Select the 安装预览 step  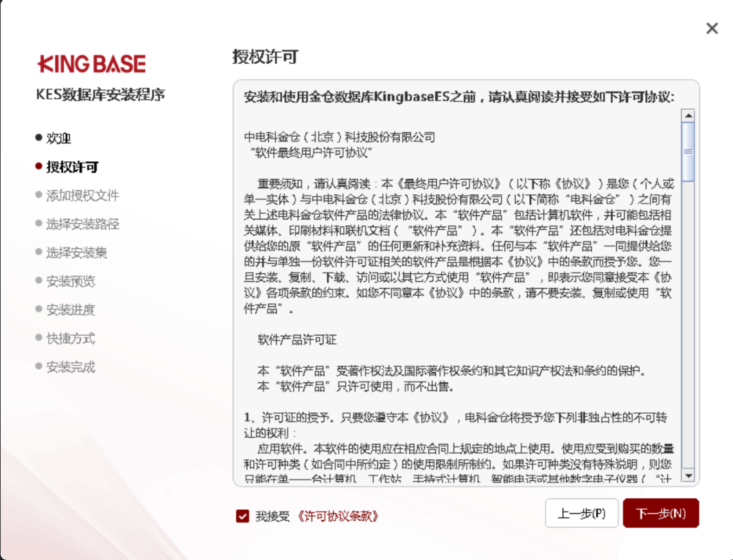71,281
